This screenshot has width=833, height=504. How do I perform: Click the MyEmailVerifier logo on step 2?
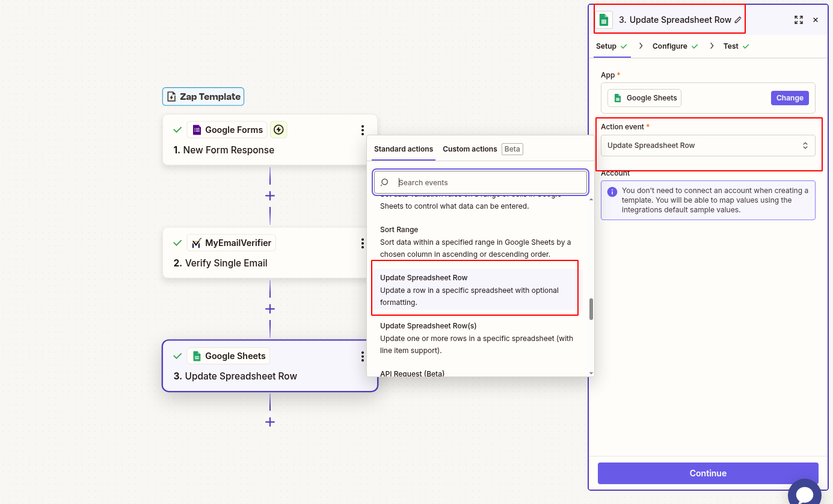(x=195, y=242)
